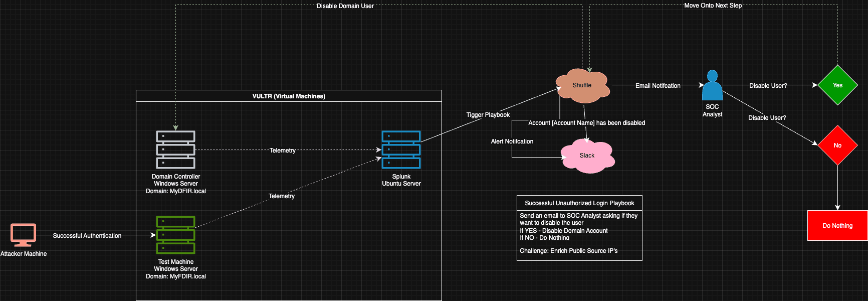Viewport: 868px width, 301px height.
Task: Select the blue Splunk server icon
Action: pos(401,149)
